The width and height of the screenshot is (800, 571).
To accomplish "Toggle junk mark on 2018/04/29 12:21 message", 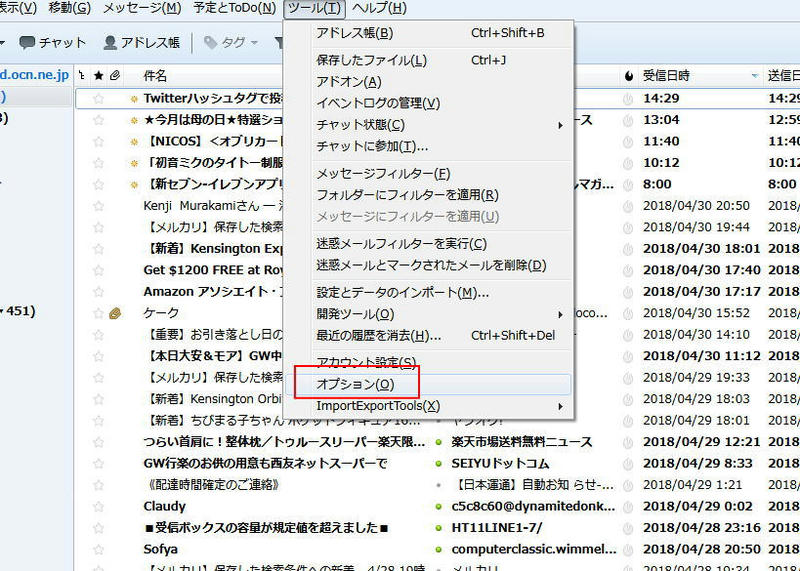I will click(x=628, y=442).
